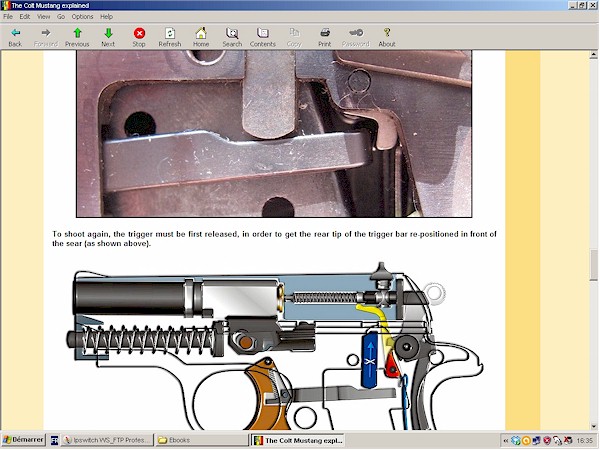
Task: Click the 'To shoot again' paragraph text
Action: tap(274, 239)
